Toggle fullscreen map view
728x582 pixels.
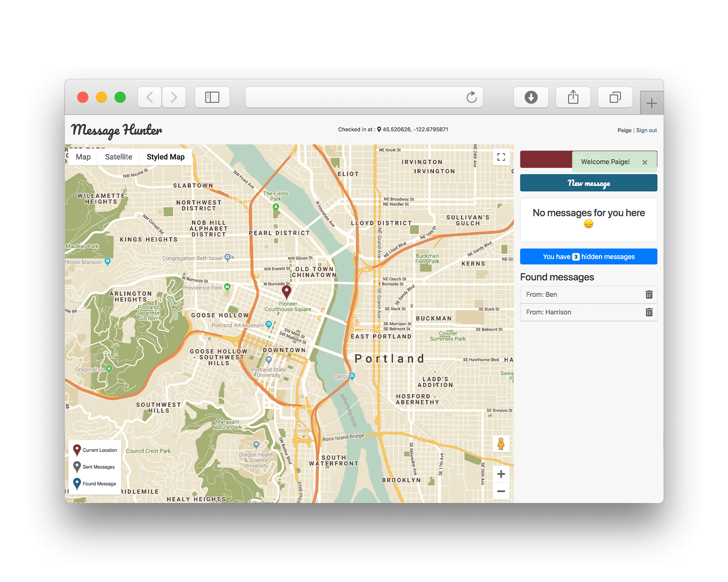click(501, 157)
